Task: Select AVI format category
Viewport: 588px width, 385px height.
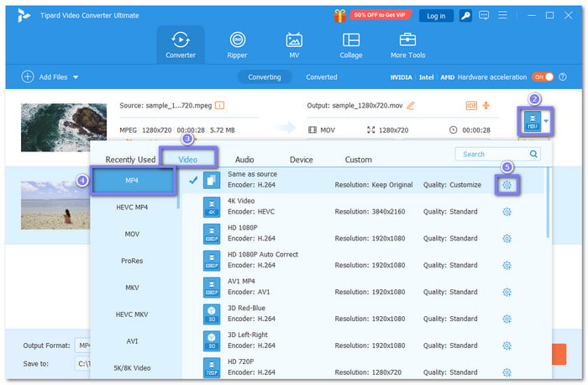Action: [x=132, y=341]
